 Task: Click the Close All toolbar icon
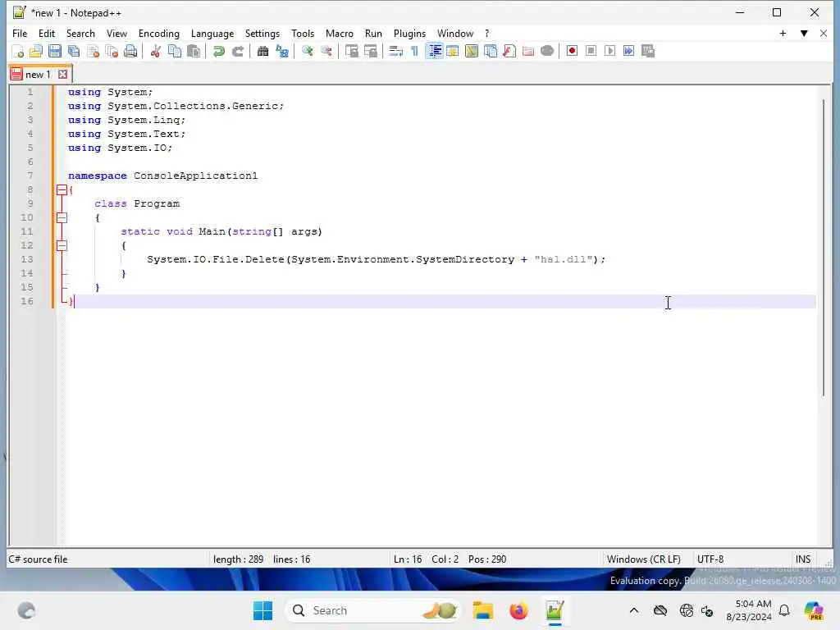[112, 52]
